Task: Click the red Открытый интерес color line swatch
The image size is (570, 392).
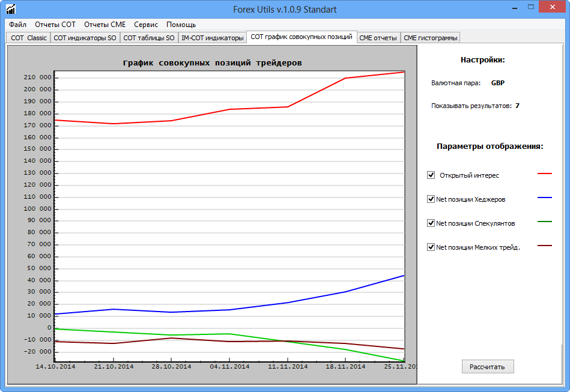Action: pyautogui.click(x=544, y=173)
